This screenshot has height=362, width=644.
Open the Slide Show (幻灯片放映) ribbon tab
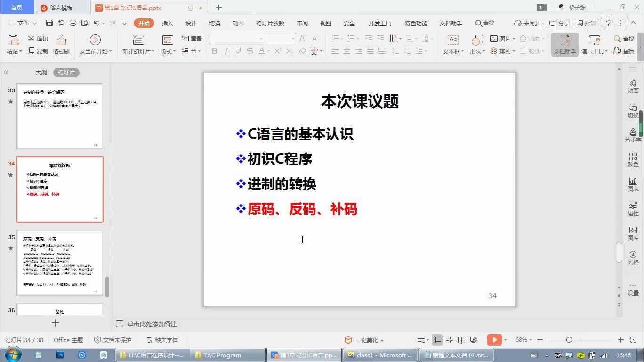(x=270, y=23)
